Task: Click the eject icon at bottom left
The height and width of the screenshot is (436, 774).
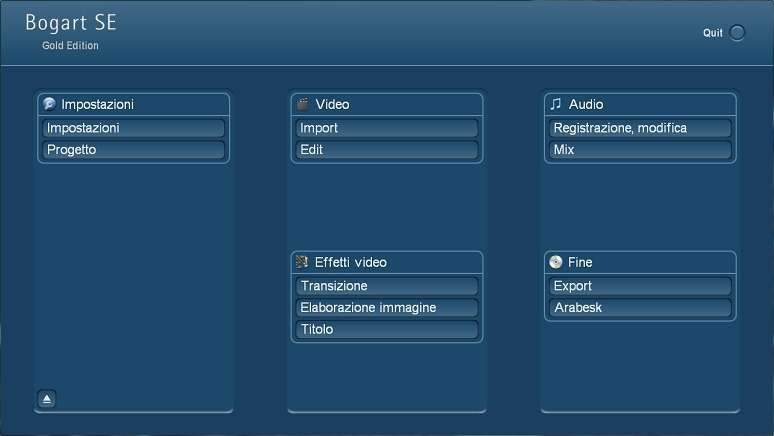Action: 47,399
